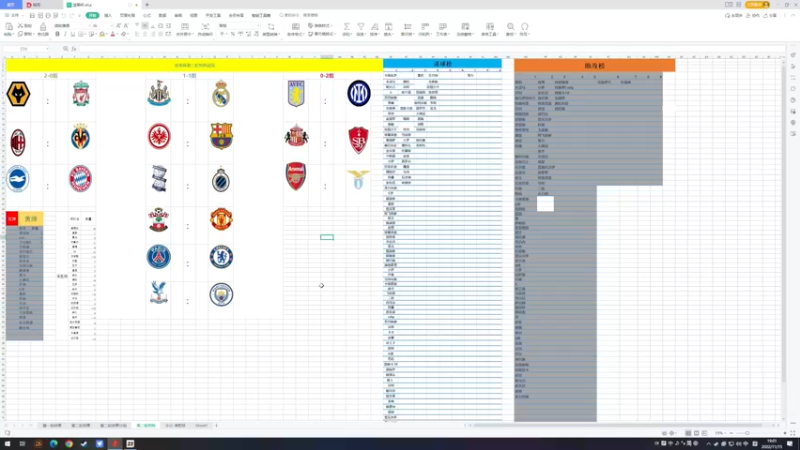Toggle vertical middle alignment
The height and width of the screenshot is (450, 800).
point(145,26)
